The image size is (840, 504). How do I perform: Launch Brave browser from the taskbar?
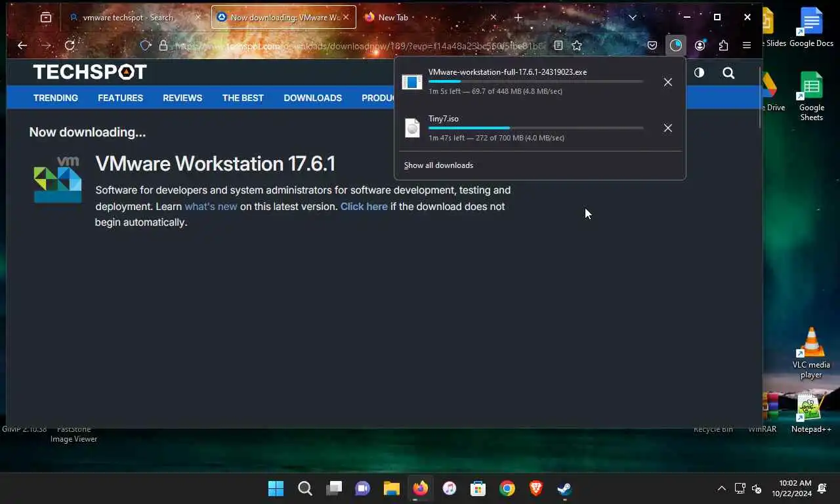tap(535, 488)
